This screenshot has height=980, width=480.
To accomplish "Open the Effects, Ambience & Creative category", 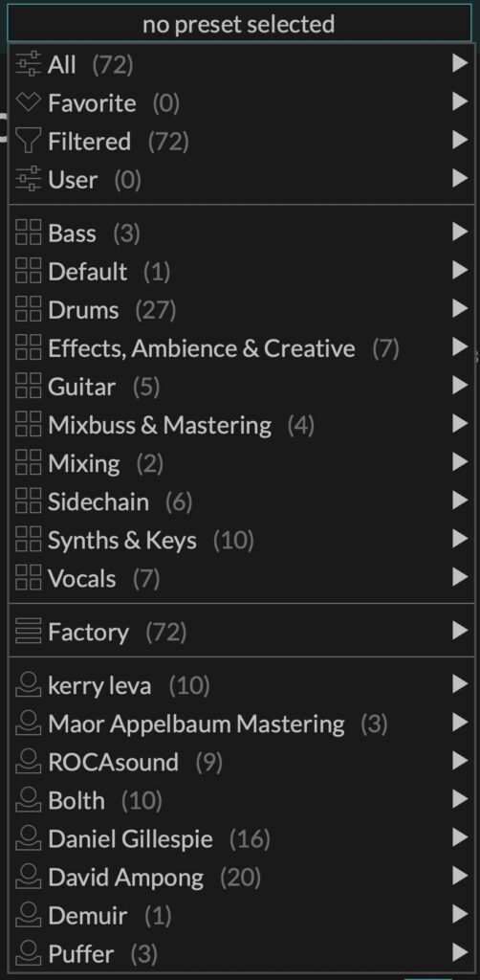I will [240, 348].
